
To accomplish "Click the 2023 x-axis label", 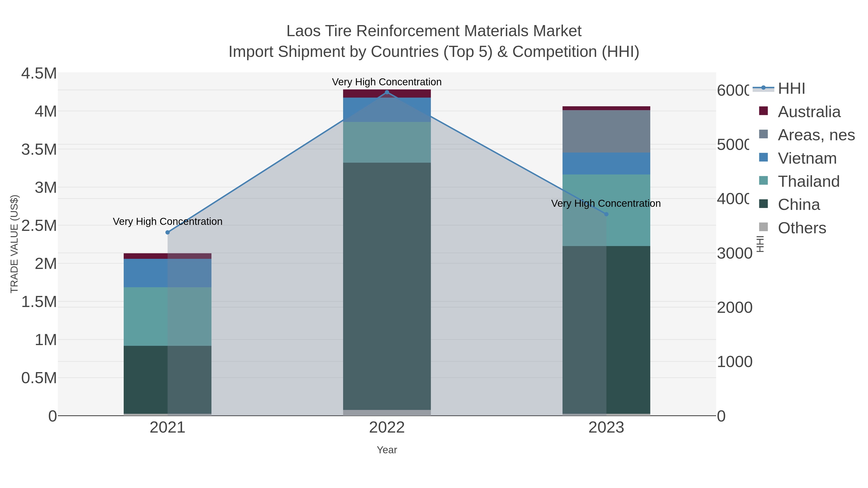I will [606, 428].
